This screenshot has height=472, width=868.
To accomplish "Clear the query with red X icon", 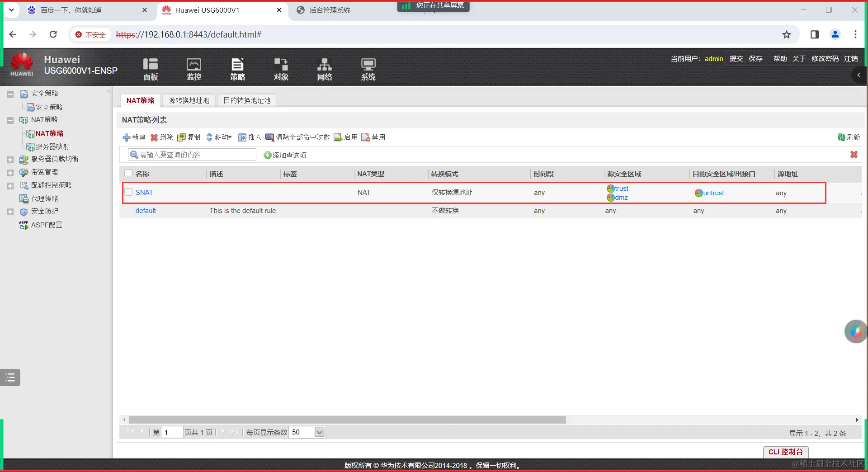I will [854, 155].
